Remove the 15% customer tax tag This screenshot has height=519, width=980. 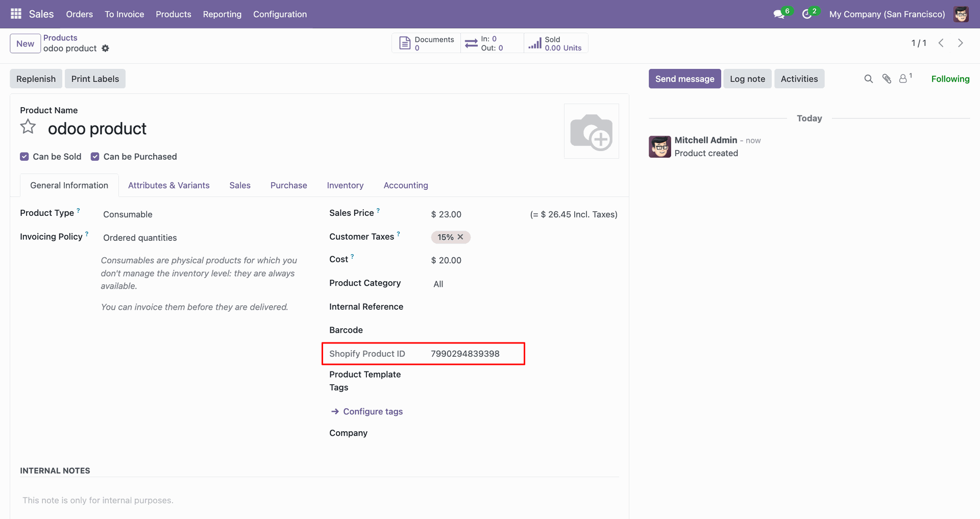tap(460, 237)
